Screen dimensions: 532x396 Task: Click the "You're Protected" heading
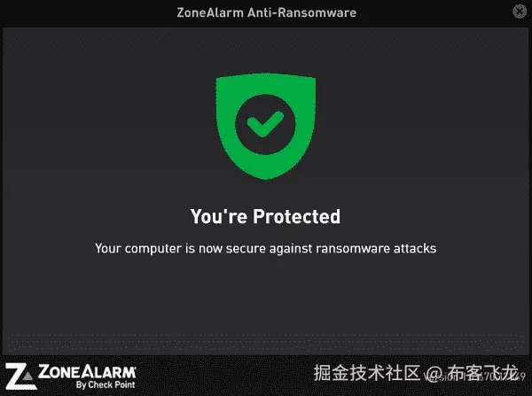[265, 216]
